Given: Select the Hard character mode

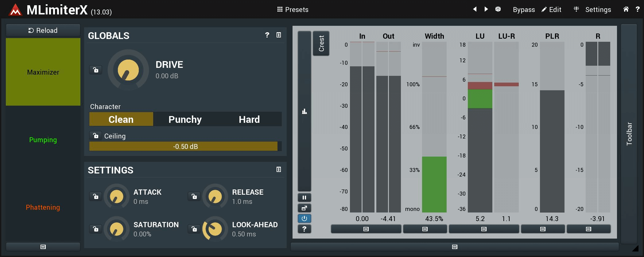Looking at the screenshot, I should pos(249,119).
